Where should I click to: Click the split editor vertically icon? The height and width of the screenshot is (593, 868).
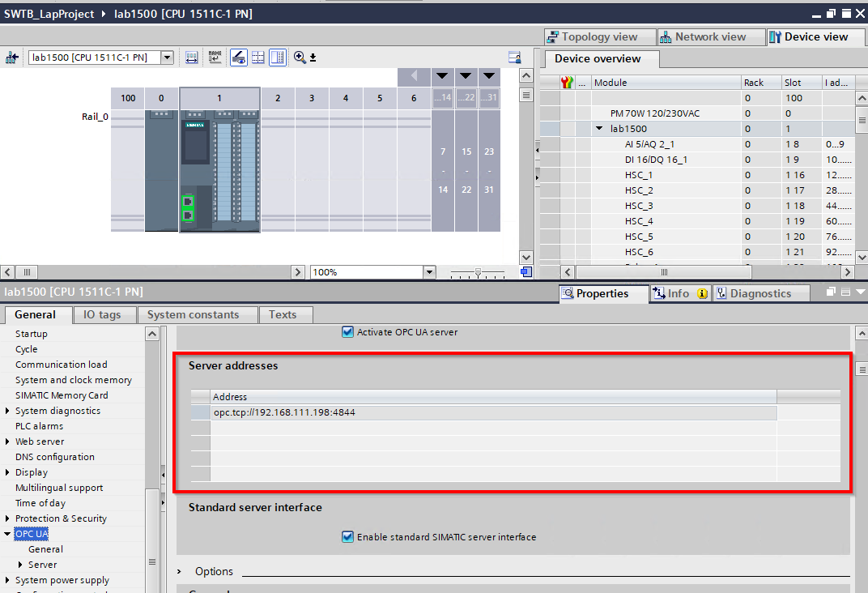[x=276, y=57]
